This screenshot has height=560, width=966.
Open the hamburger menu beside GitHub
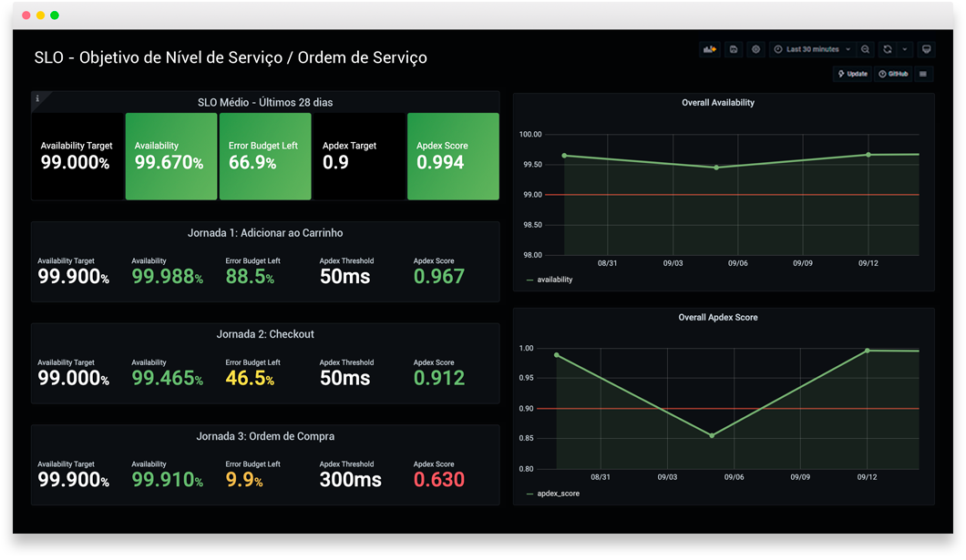click(923, 74)
